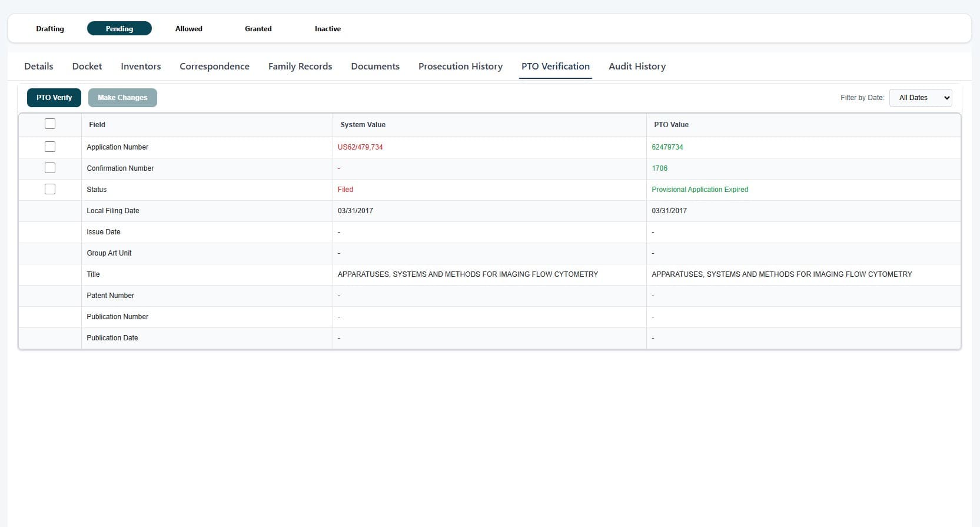The width and height of the screenshot is (980, 527).
Task: Click the red Filed system status
Action: click(346, 190)
